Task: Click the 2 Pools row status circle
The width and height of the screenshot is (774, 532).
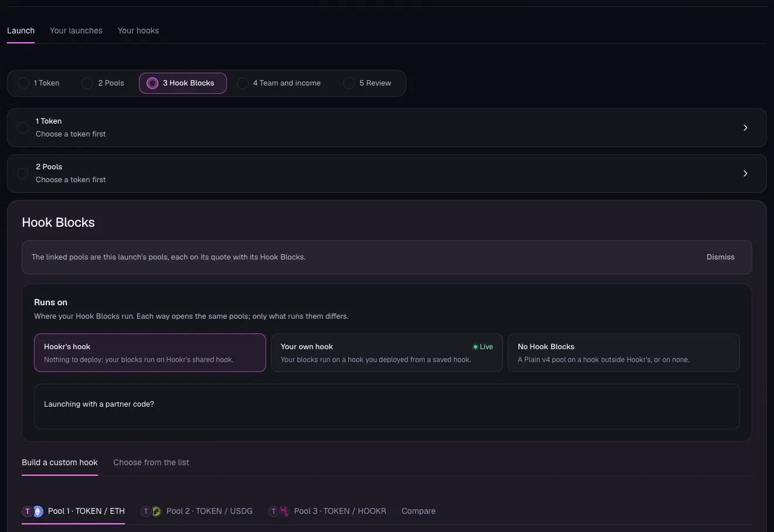Action: tap(23, 173)
